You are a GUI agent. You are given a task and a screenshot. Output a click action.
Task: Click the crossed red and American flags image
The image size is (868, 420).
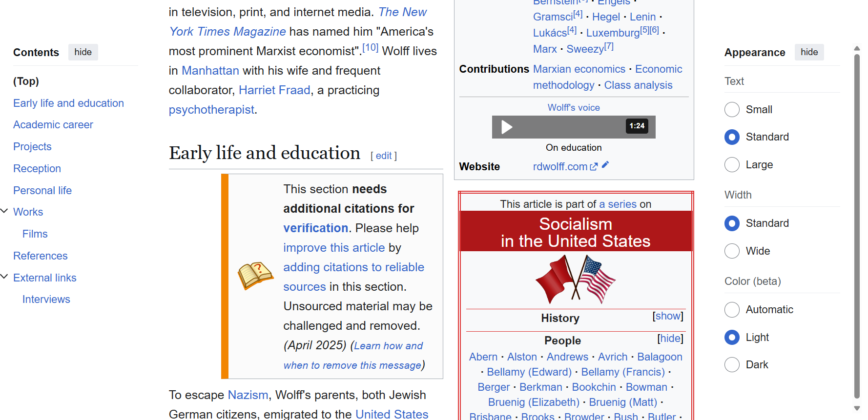(576, 280)
